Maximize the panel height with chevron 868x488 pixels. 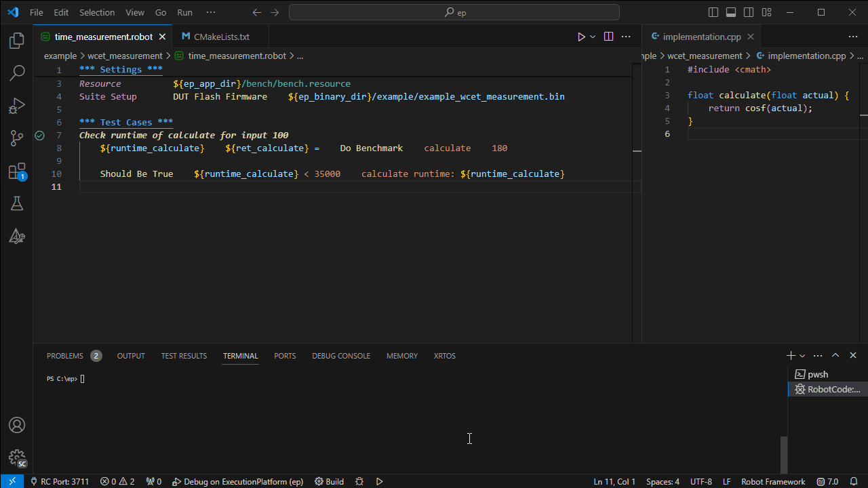click(x=835, y=355)
